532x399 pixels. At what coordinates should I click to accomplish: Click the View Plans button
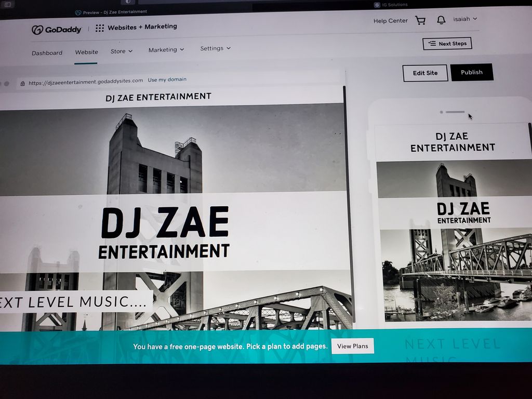click(x=353, y=346)
